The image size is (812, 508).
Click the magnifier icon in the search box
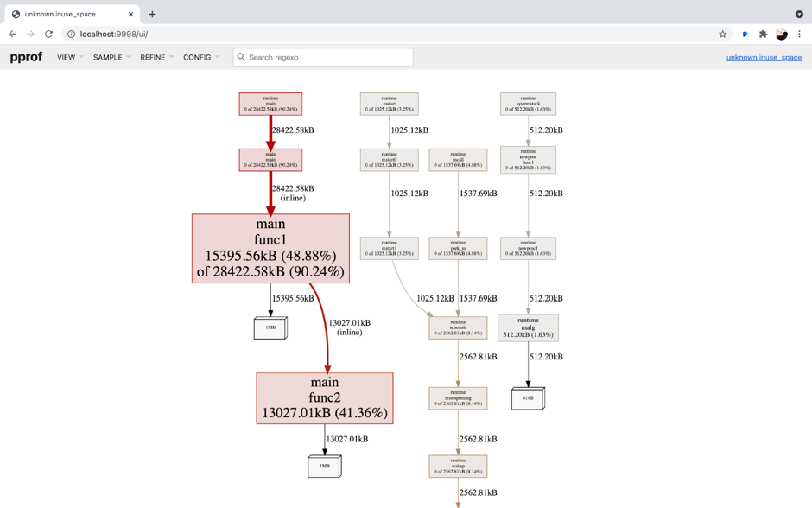[241, 56]
